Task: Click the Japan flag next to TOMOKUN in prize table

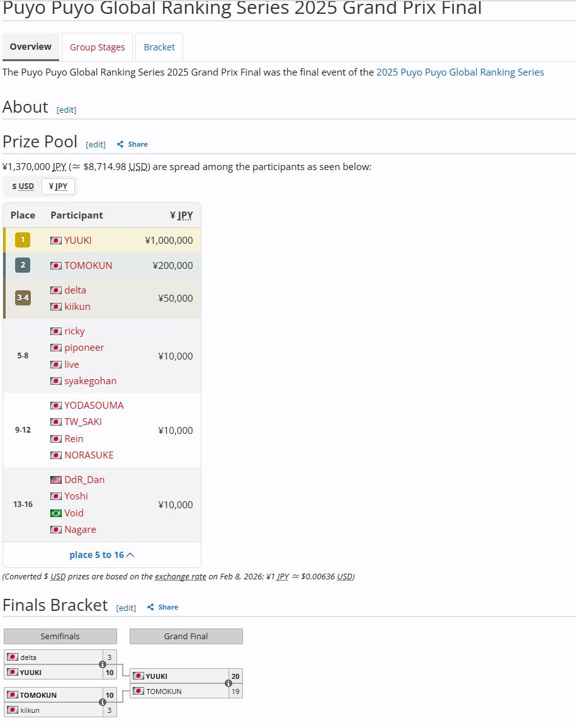Action: coord(55,266)
